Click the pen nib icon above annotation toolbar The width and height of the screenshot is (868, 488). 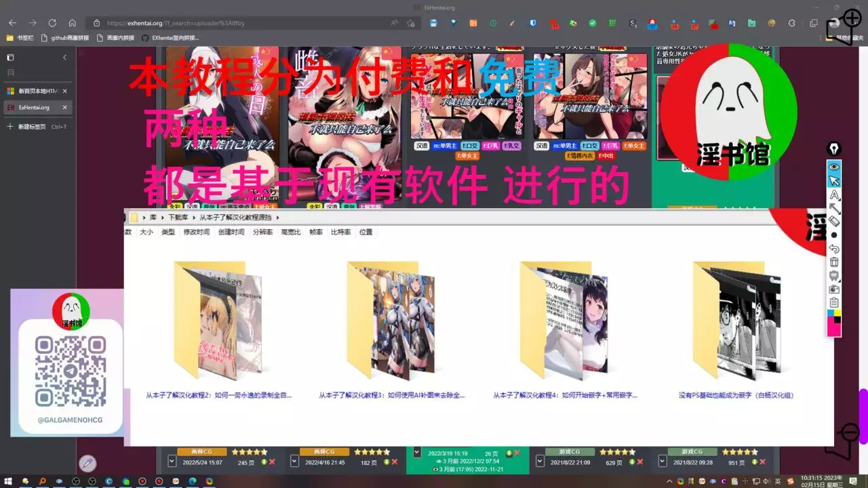click(834, 149)
